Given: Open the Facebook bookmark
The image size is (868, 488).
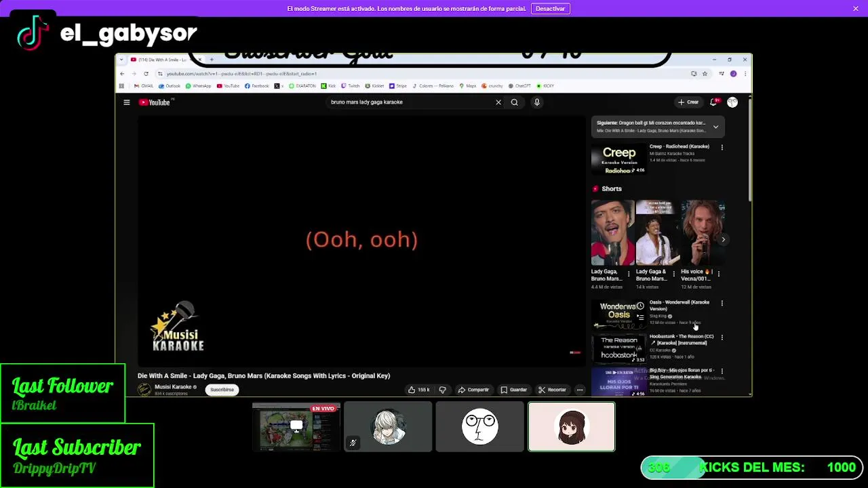Looking at the screenshot, I should click(x=257, y=86).
